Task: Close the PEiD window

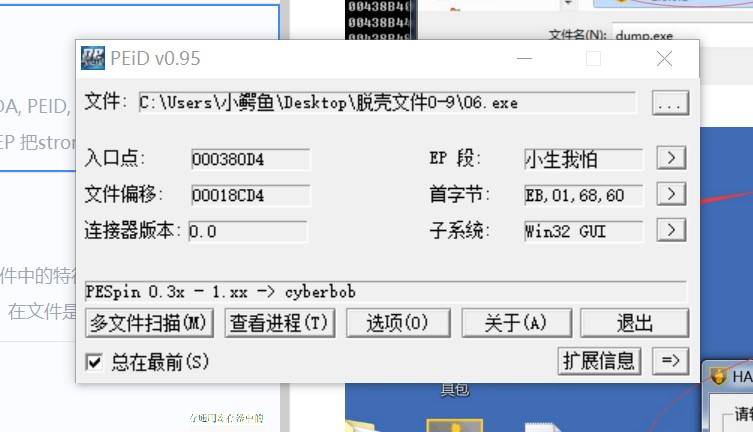Action: pos(665,59)
